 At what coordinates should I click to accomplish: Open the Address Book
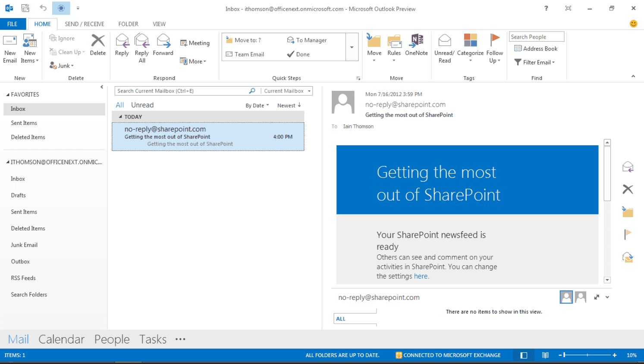tap(536, 49)
